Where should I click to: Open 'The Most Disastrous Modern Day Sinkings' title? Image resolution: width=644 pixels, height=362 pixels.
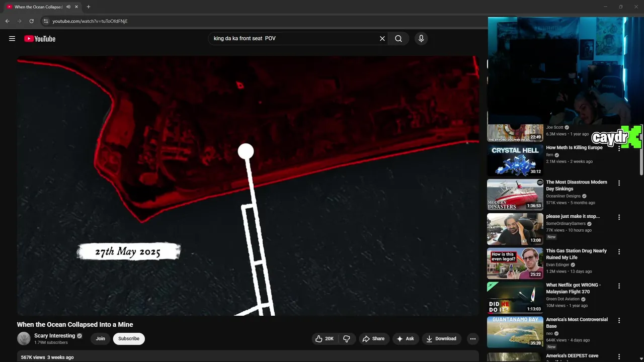pyautogui.click(x=577, y=186)
